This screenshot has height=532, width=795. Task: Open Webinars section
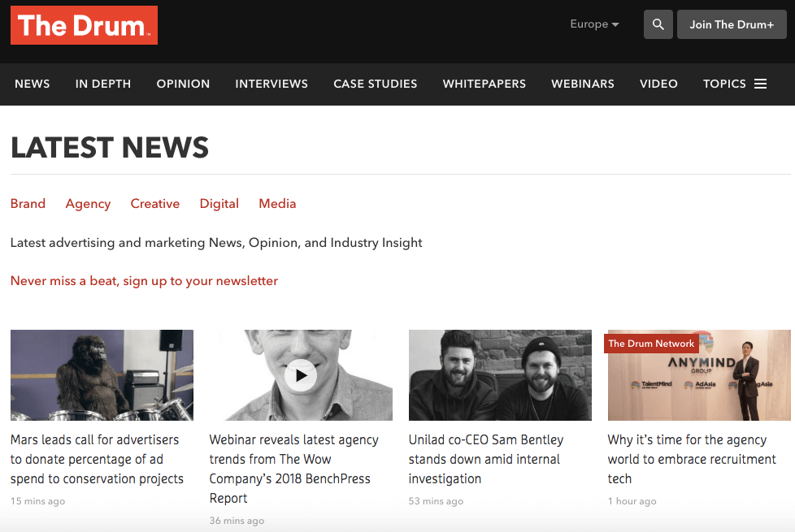[x=583, y=84]
